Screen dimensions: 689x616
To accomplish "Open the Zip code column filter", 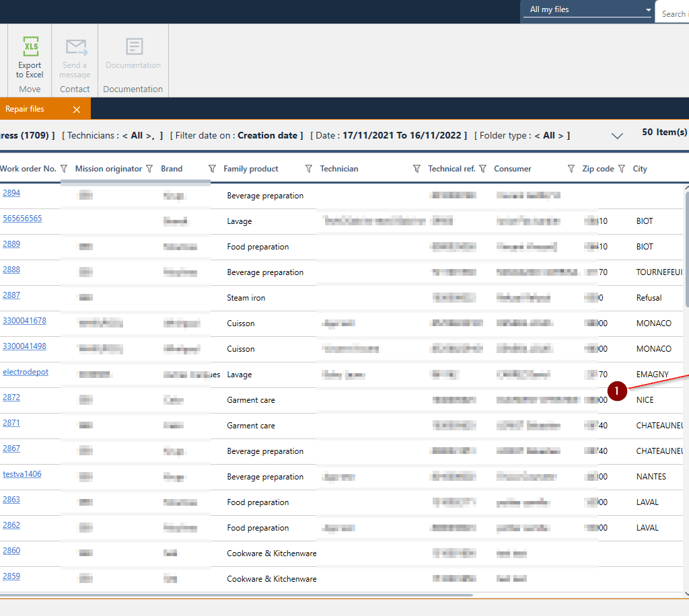I will [622, 169].
